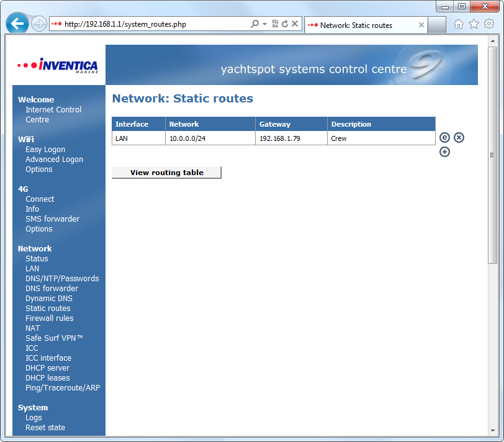504x442 pixels.
Task: Edit the Crew static route
Action: click(x=444, y=138)
